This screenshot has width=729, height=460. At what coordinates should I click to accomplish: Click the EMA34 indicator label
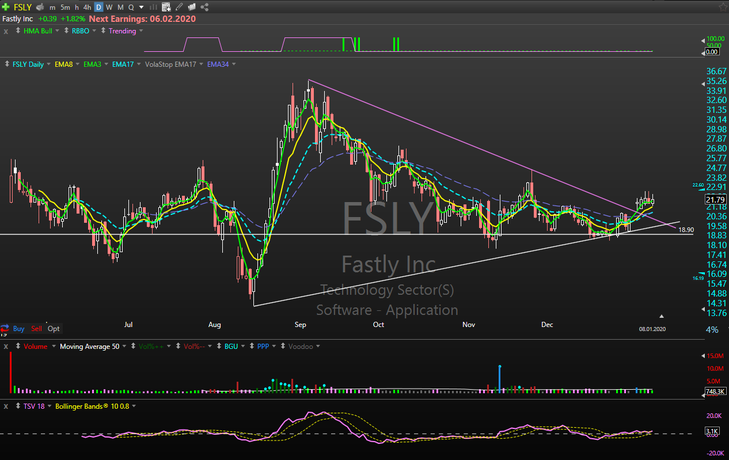pos(218,65)
